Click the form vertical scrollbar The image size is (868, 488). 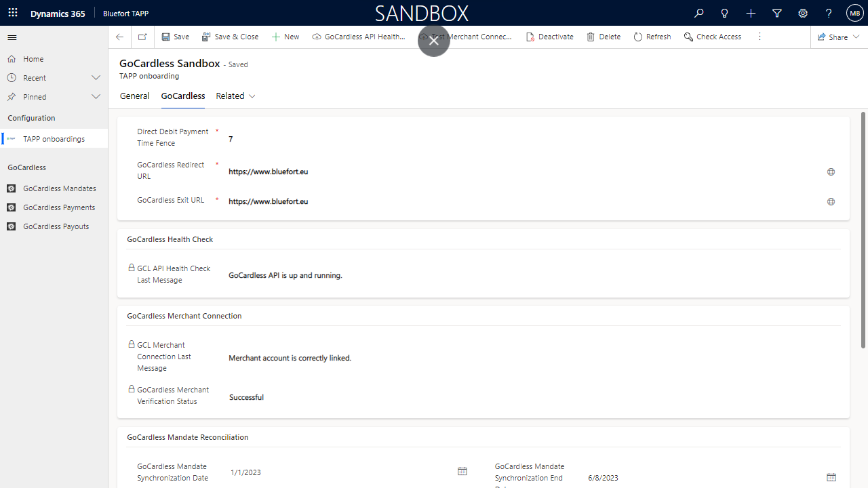[863, 230]
